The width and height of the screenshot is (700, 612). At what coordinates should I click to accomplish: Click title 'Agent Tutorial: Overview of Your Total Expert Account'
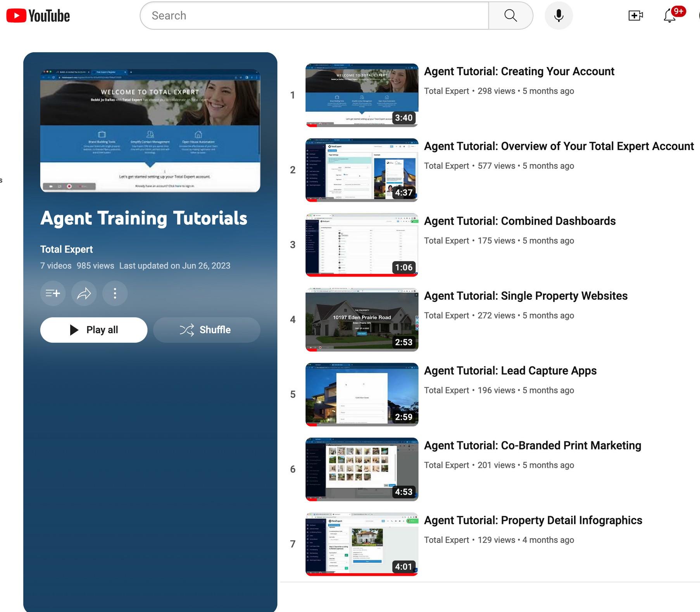click(x=559, y=146)
